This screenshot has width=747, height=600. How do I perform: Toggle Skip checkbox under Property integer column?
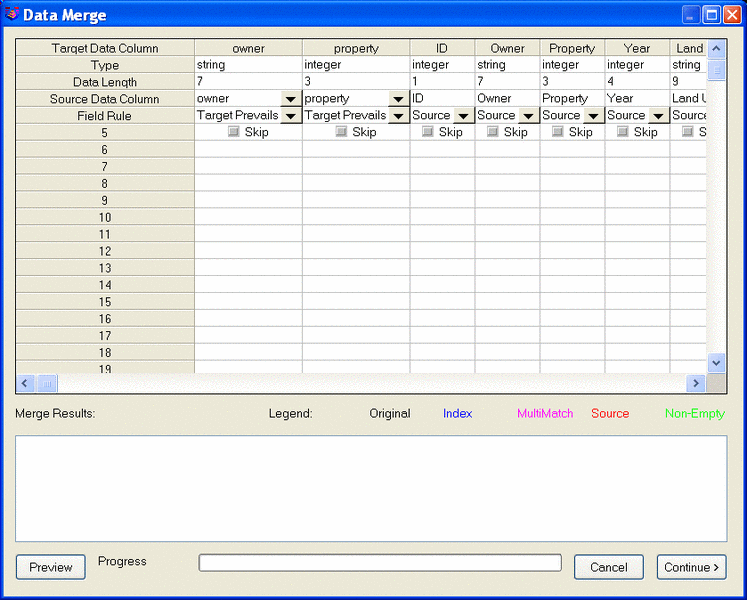pyautogui.click(x=557, y=132)
